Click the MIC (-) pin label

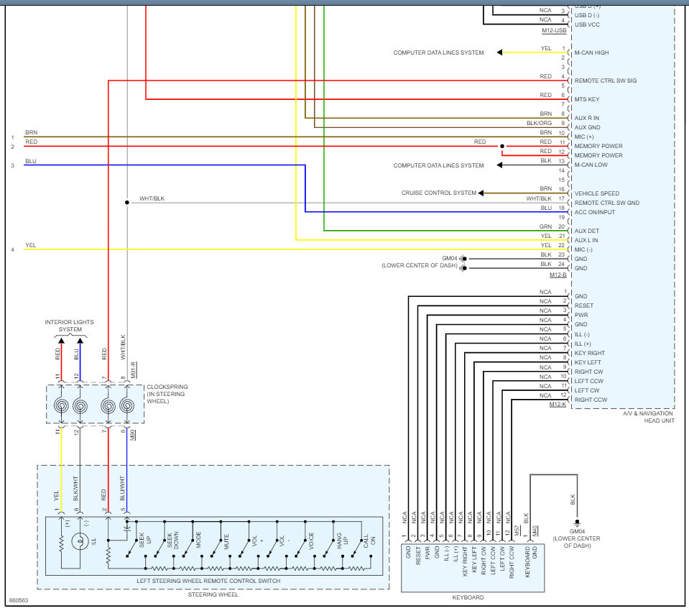(x=583, y=249)
